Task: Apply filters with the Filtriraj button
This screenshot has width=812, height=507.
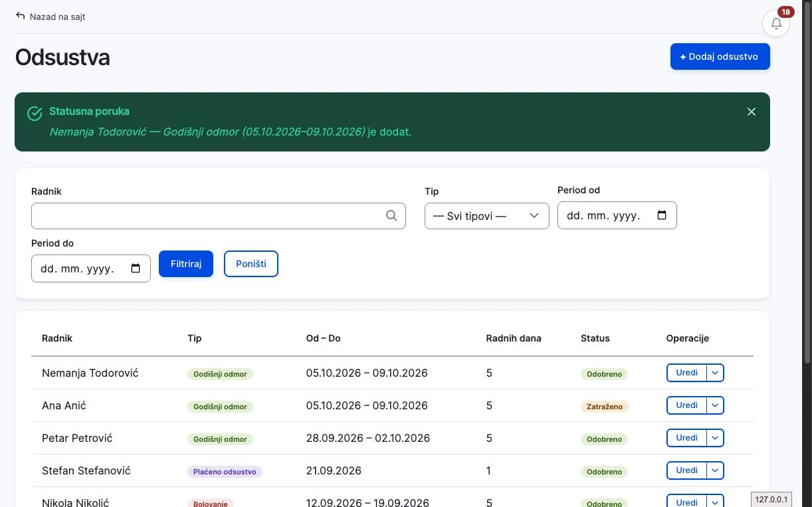Action: tap(186, 264)
